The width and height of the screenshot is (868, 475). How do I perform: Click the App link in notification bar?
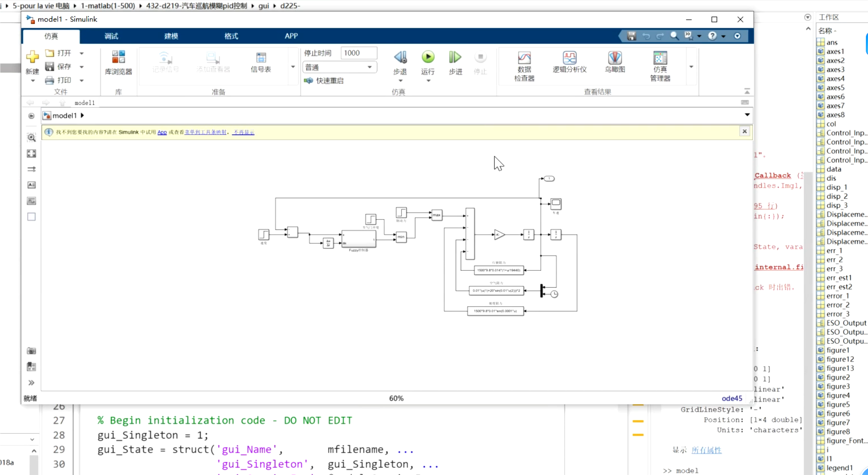pyautogui.click(x=162, y=132)
